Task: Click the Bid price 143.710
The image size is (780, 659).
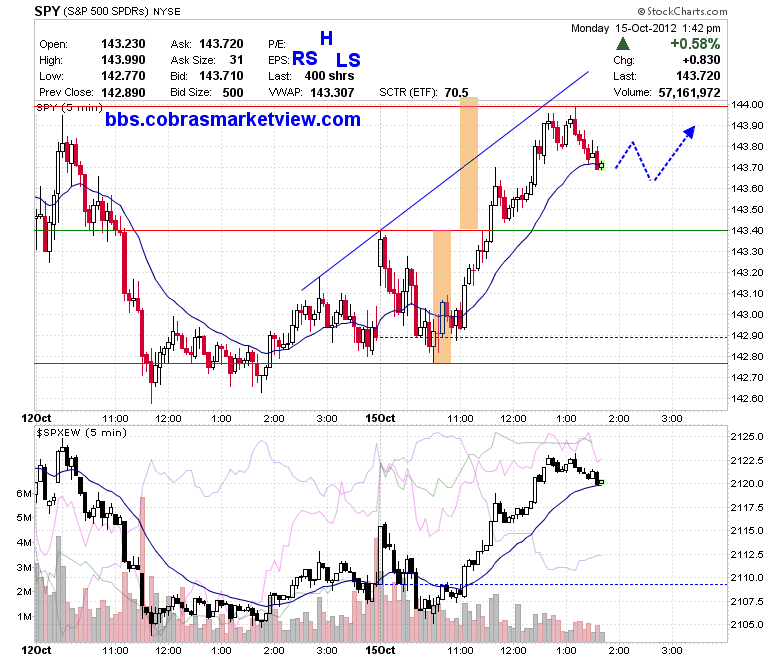Action: coord(221,76)
